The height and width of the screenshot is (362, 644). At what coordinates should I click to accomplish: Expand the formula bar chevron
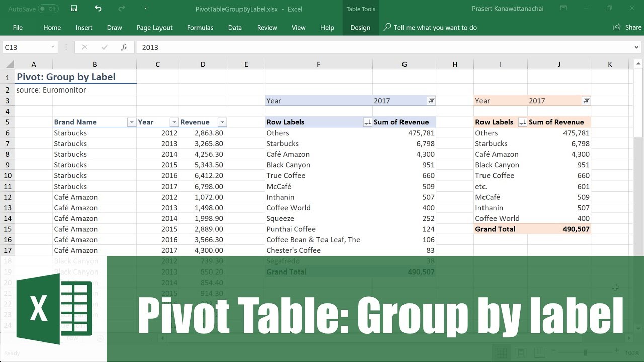point(636,47)
